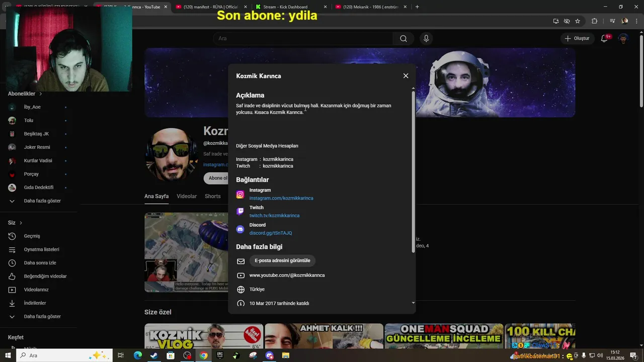The height and width of the screenshot is (362, 644).
Task: Click the YouTube search field Ara
Action: point(303,39)
